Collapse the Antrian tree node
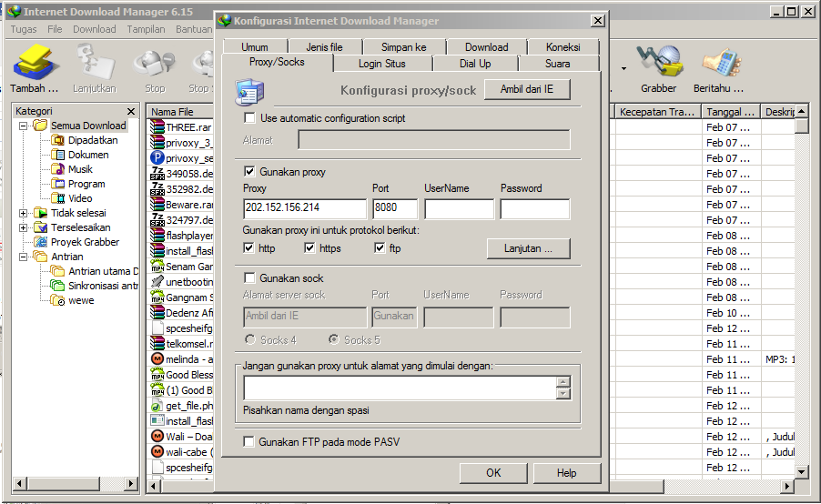The image size is (821, 504). pos(23,257)
